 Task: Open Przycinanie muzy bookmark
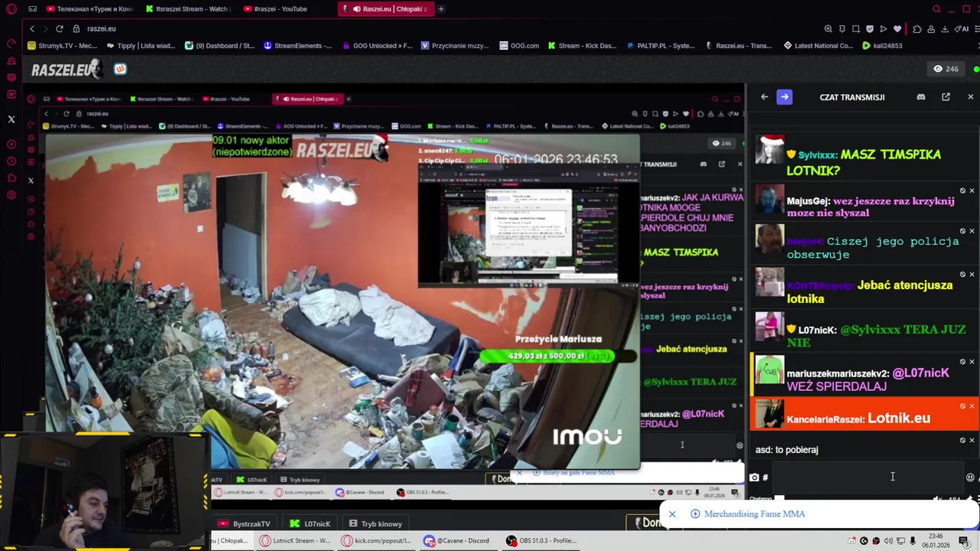(455, 46)
